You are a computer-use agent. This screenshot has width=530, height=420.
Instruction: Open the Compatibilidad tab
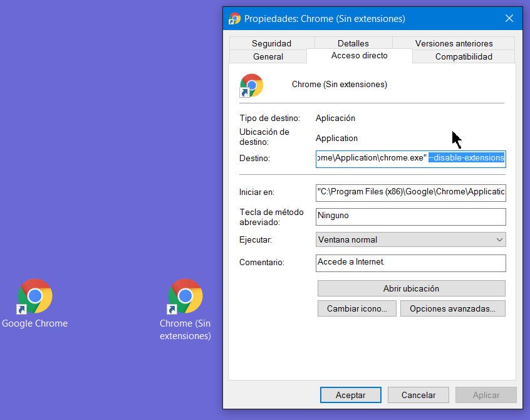pyautogui.click(x=464, y=56)
